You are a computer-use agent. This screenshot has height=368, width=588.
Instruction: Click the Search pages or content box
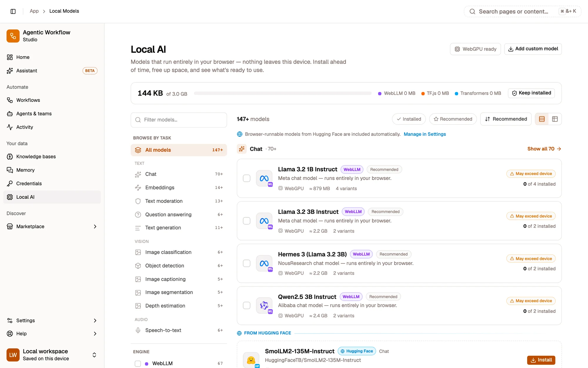point(522,11)
